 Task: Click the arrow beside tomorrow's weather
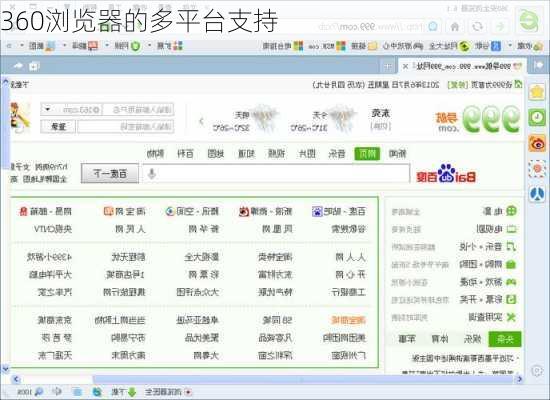[201, 121]
